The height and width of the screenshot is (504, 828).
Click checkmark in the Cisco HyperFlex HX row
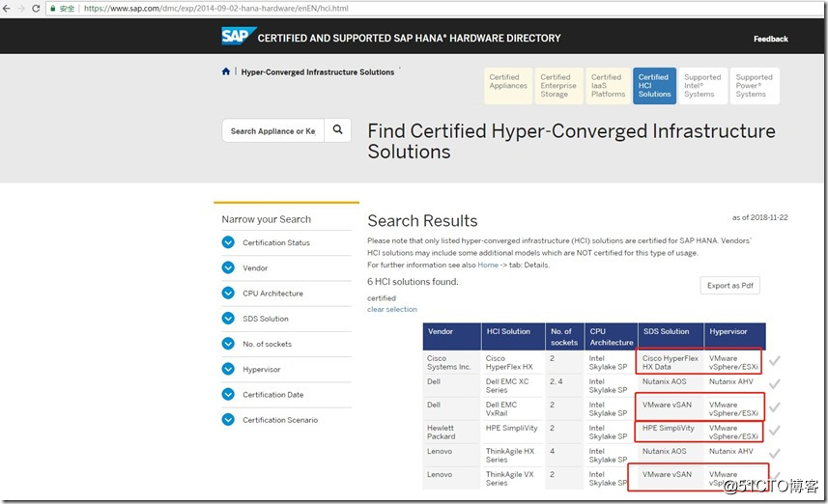[x=775, y=361]
